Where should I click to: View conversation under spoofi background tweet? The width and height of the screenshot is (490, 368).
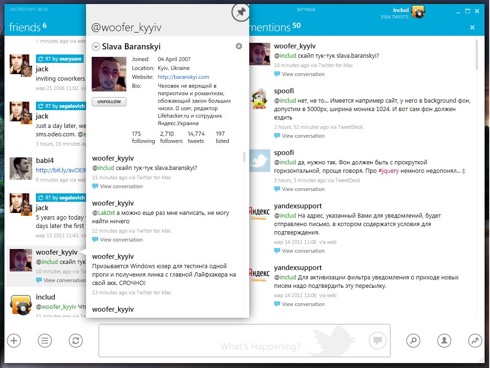tap(299, 136)
